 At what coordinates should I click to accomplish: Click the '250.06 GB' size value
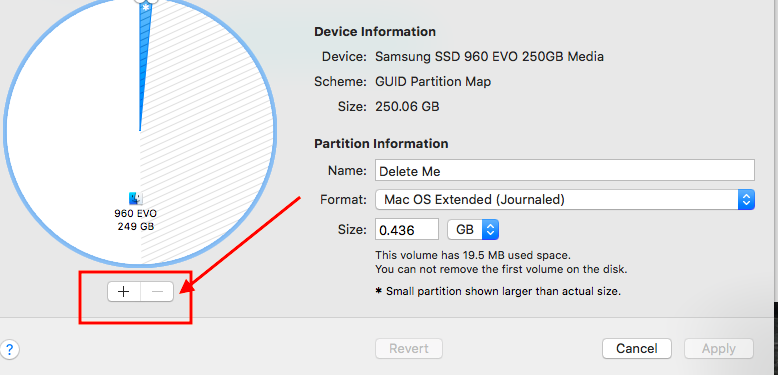pyautogui.click(x=407, y=107)
